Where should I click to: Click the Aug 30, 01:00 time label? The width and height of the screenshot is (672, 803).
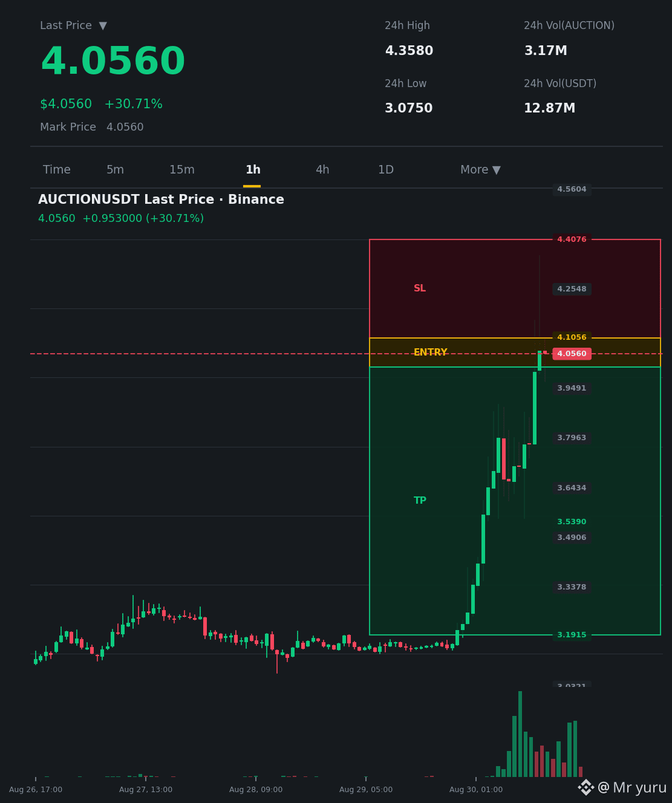click(476, 790)
